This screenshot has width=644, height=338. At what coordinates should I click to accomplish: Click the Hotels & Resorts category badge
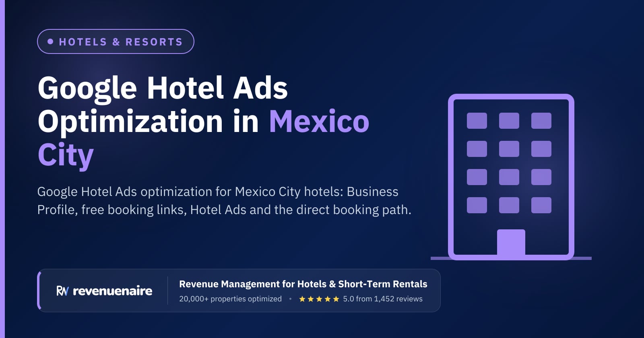point(116,41)
